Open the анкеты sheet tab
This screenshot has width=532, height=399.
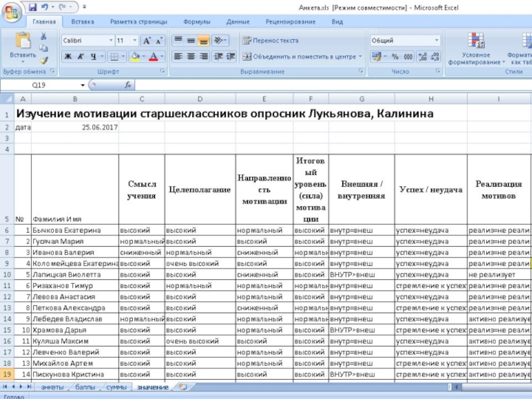[52, 386]
